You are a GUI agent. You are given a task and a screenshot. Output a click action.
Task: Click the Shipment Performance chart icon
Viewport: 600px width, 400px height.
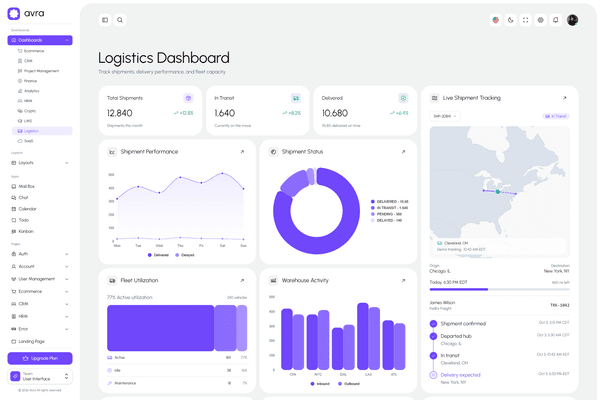pos(112,152)
